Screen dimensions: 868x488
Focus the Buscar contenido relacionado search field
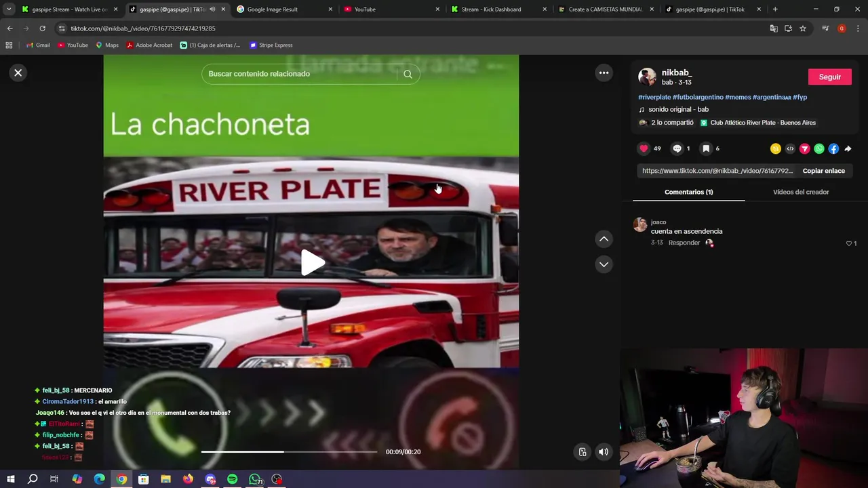[298, 74]
